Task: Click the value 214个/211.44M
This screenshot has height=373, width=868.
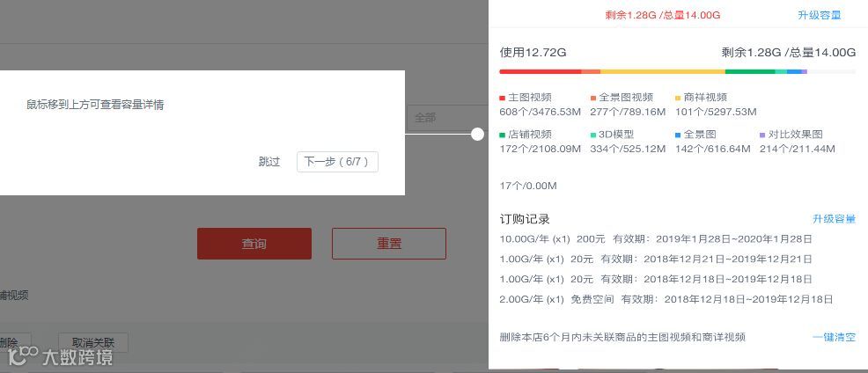Action: [798, 149]
